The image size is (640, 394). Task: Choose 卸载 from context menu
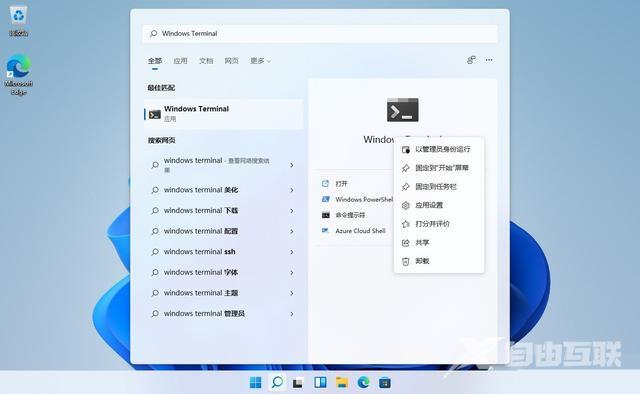pos(439,261)
